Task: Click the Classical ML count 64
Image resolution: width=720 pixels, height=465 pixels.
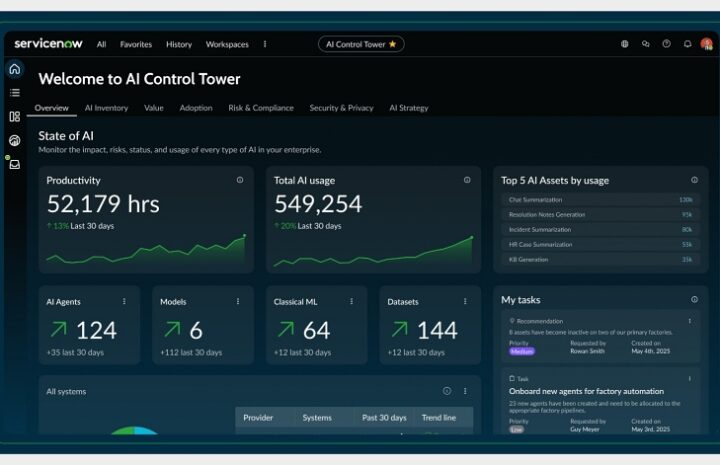Action: pyautogui.click(x=316, y=331)
